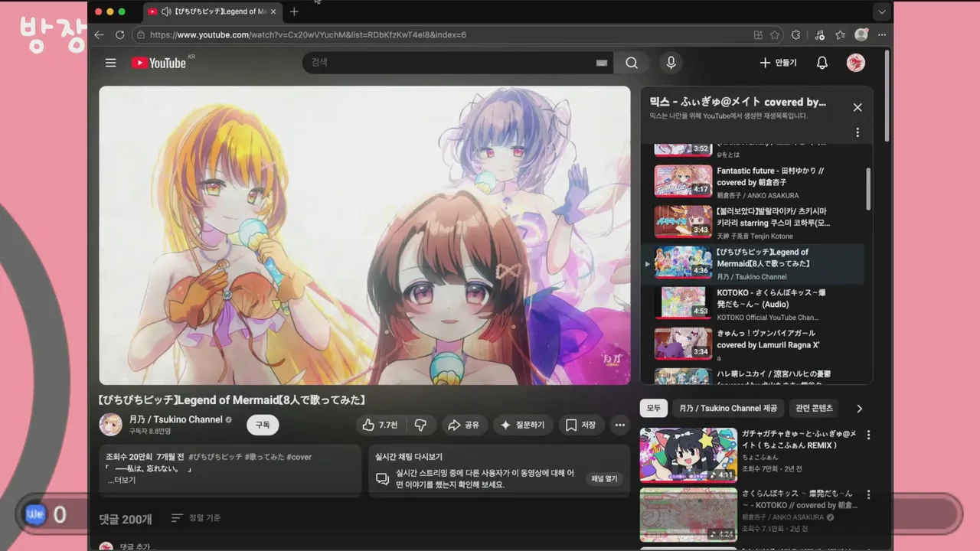Open the media control music icon
The height and width of the screenshot is (551, 980).
(819, 35)
